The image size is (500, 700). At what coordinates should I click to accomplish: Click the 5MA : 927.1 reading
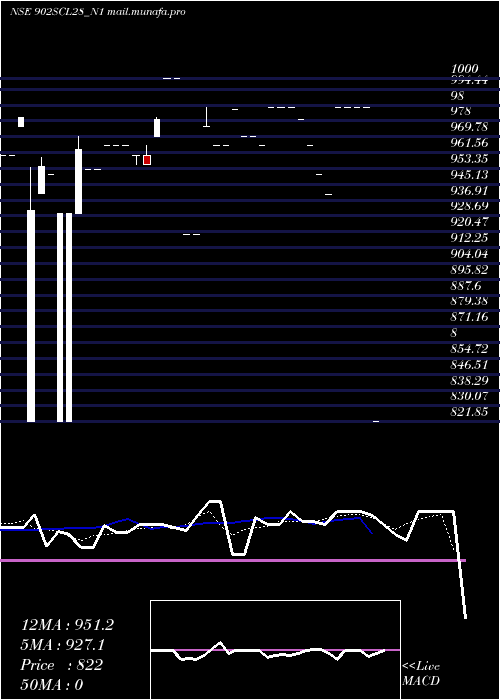(x=64, y=645)
